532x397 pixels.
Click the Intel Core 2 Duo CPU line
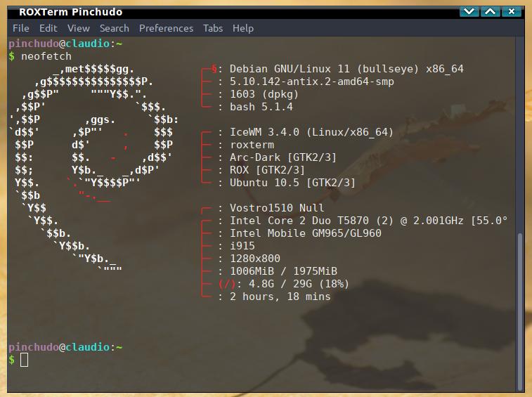click(368, 221)
